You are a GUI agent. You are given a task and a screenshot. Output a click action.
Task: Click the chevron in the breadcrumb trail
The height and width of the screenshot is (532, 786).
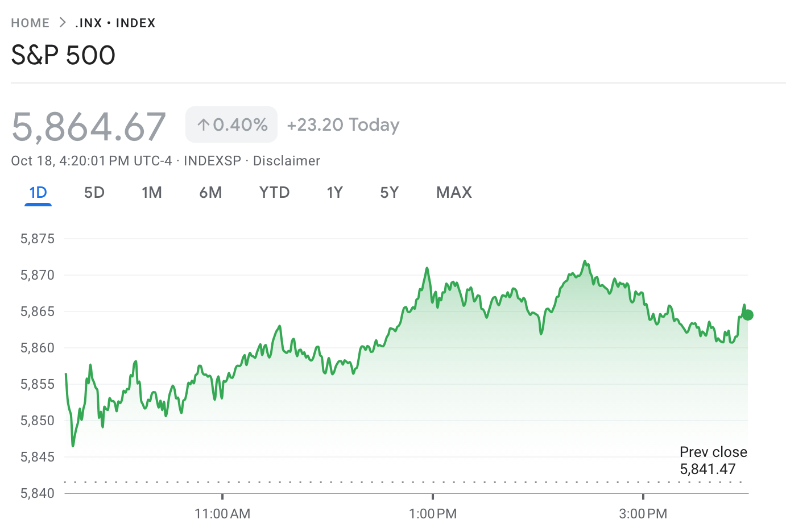[62, 22]
